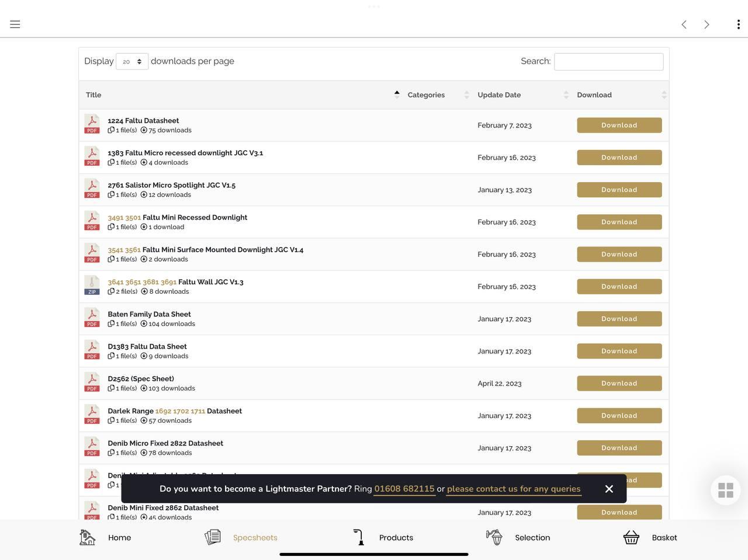
Task: Download Baten Family Data Sheet
Action: [x=619, y=319]
